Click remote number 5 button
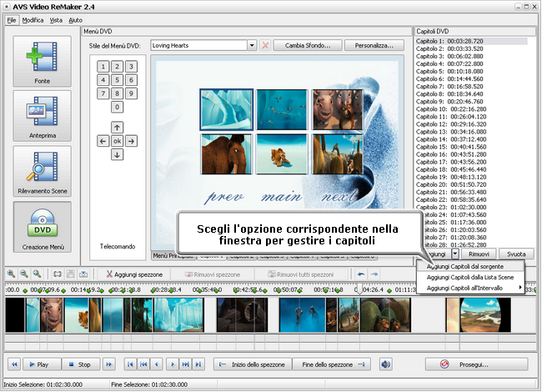Screen dimensions: 542x392 [x=118, y=80]
